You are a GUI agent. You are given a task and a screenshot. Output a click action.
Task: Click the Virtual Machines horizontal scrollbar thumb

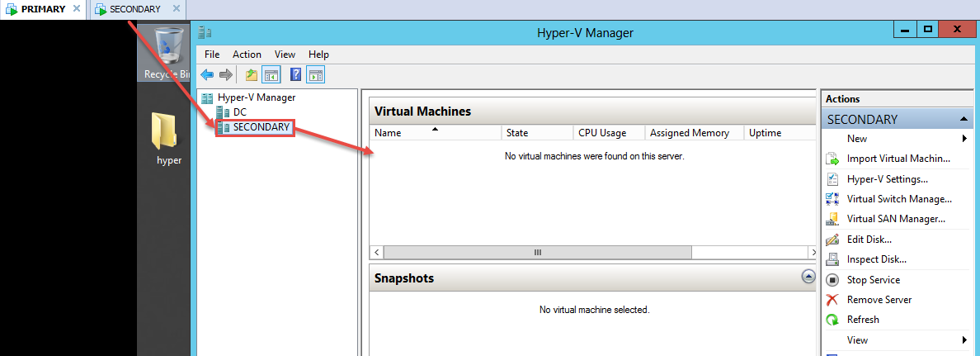pos(538,252)
